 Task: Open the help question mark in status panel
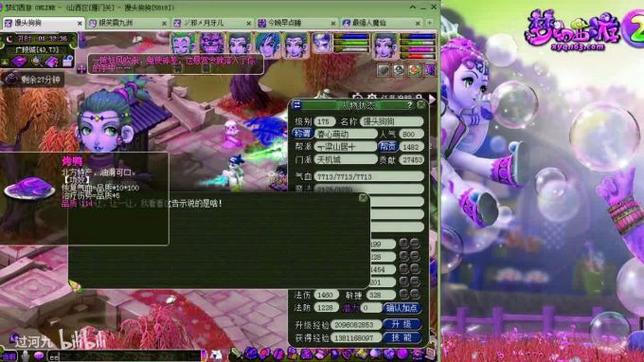click(x=409, y=105)
